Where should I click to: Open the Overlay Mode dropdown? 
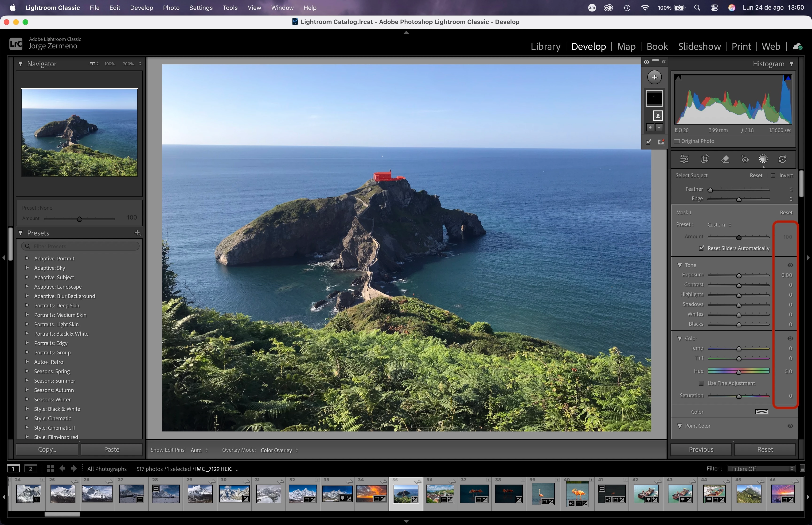tap(279, 450)
